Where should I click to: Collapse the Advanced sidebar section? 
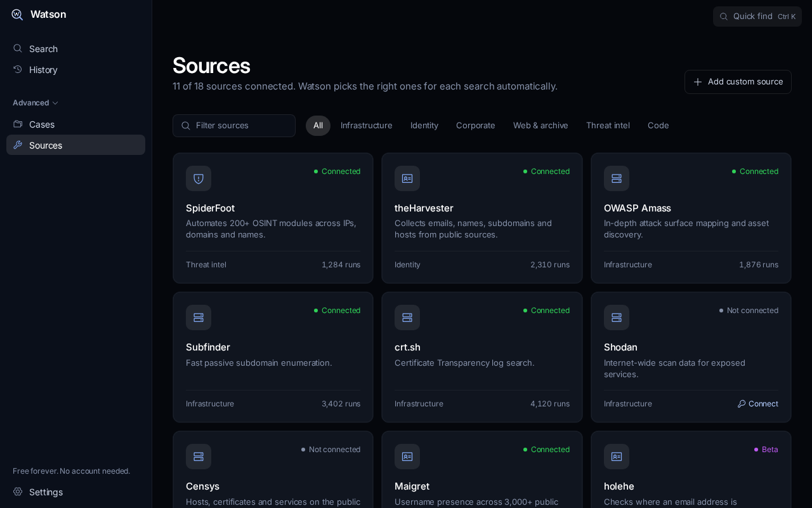pyautogui.click(x=36, y=103)
